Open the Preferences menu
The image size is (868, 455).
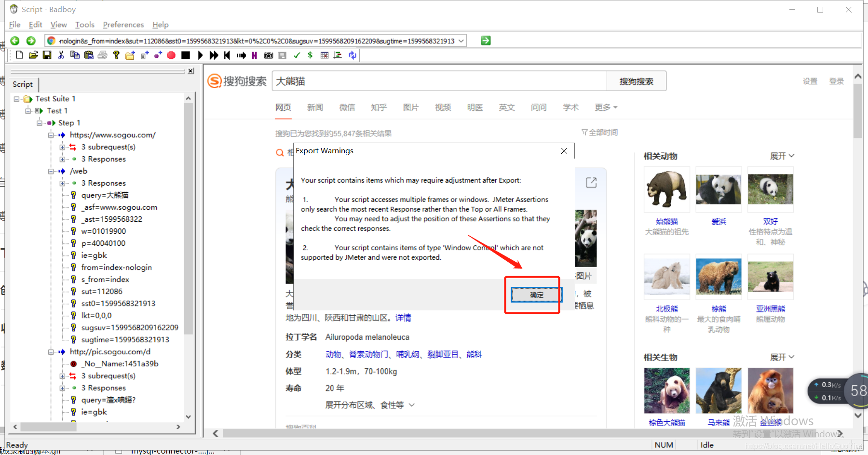pyautogui.click(x=123, y=25)
